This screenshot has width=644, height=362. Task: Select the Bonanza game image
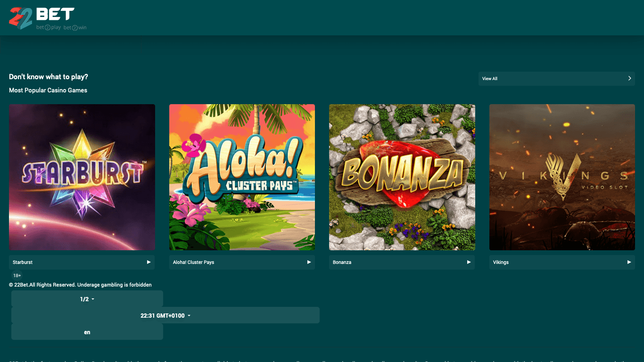pos(402,177)
